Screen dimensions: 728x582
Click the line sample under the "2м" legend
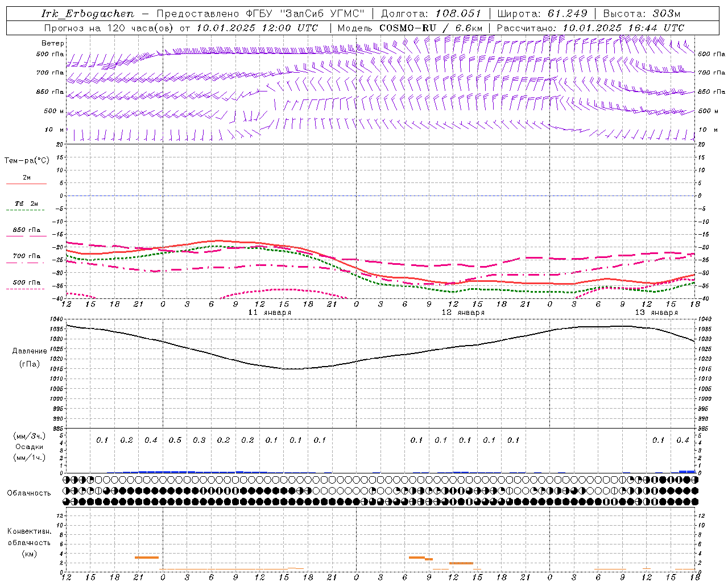coord(26,184)
